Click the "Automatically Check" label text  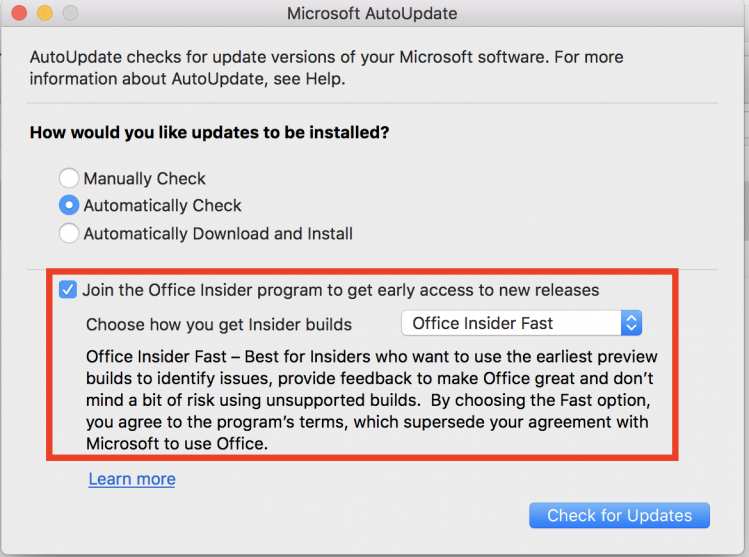[x=162, y=206]
